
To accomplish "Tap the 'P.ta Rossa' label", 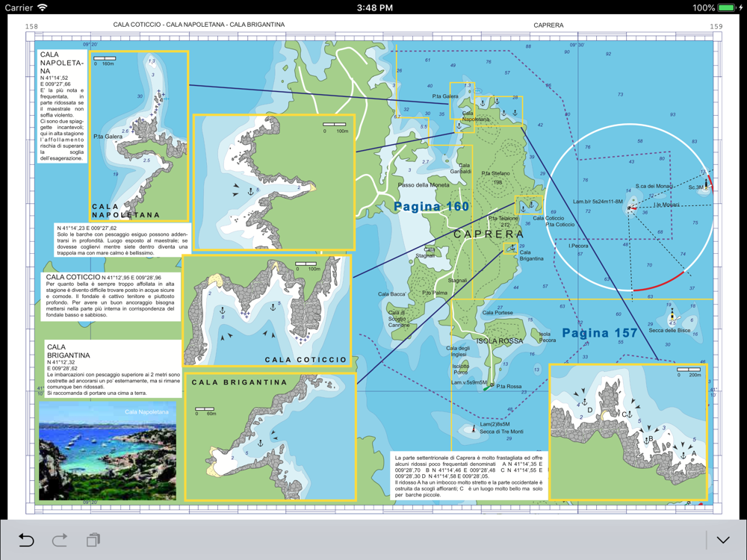I will click(x=509, y=386).
